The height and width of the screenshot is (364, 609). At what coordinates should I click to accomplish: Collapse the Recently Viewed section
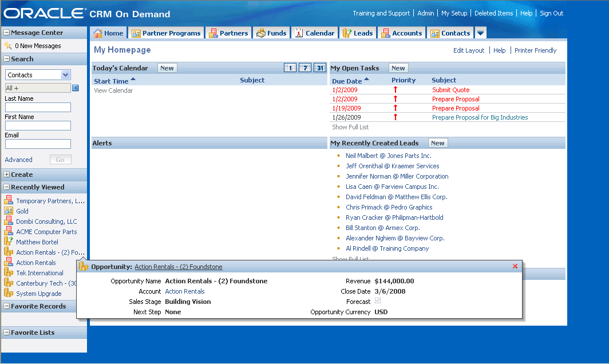(6, 187)
